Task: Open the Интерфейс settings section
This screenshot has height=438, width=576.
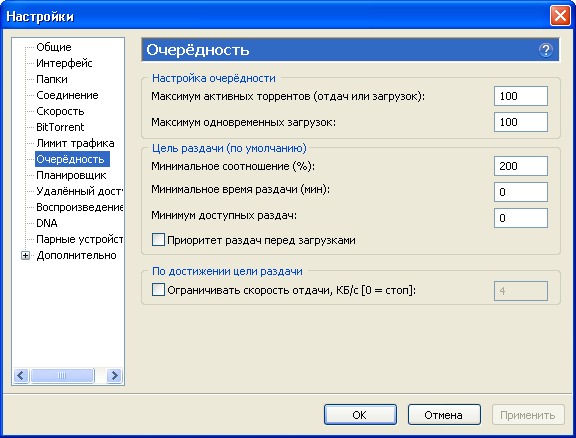Action: [64, 63]
